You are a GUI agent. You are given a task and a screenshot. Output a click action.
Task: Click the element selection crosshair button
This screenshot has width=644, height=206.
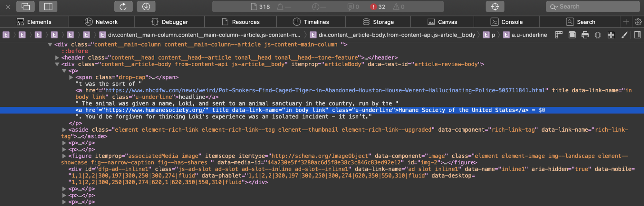[495, 6]
